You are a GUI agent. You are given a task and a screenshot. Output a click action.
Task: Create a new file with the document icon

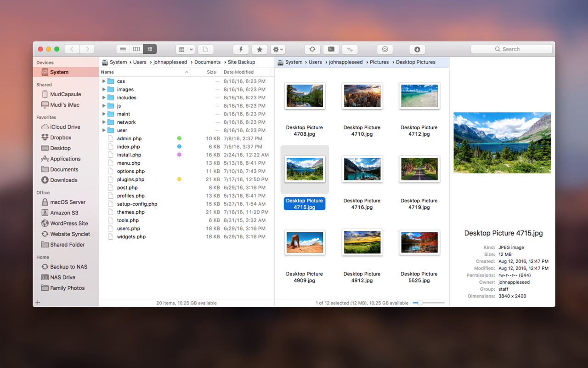[x=205, y=49]
